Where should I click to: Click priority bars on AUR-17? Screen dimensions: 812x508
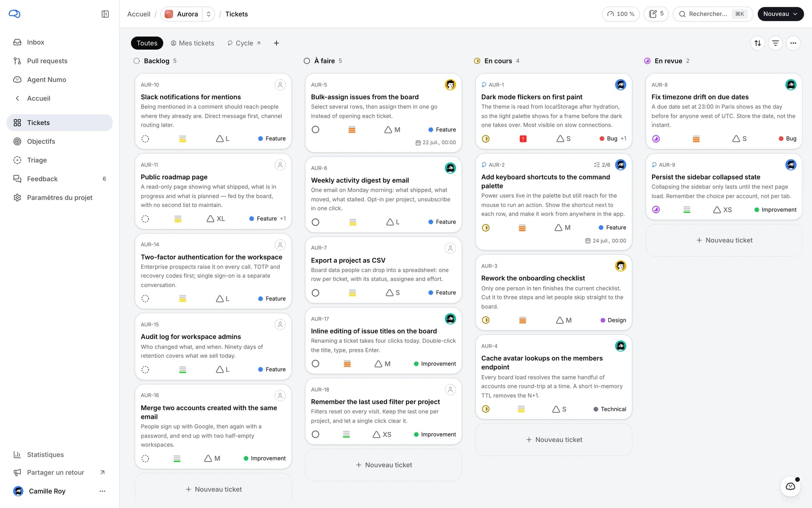(x=347, y=364)
